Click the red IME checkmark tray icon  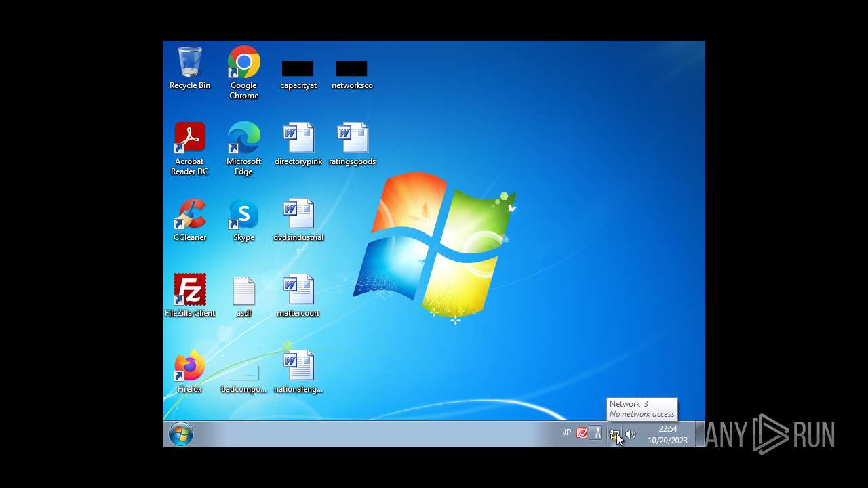click(x=582, y=433)
